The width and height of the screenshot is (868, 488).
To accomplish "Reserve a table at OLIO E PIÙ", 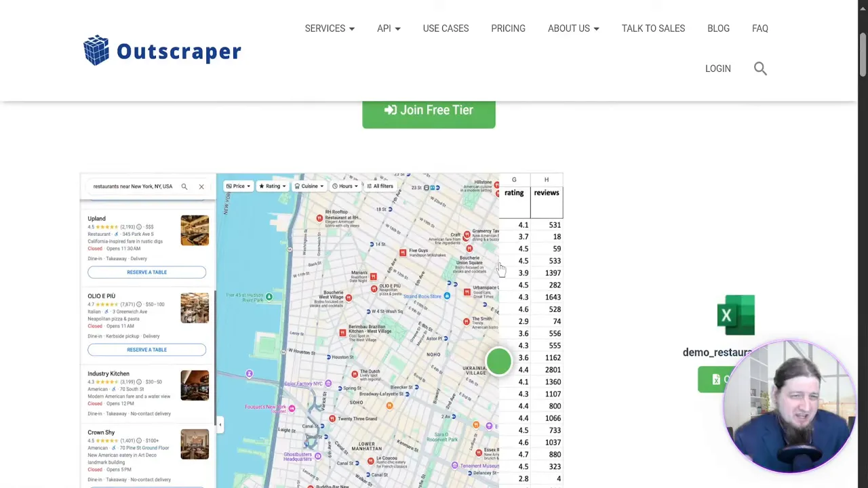I will tap(146, 350).
